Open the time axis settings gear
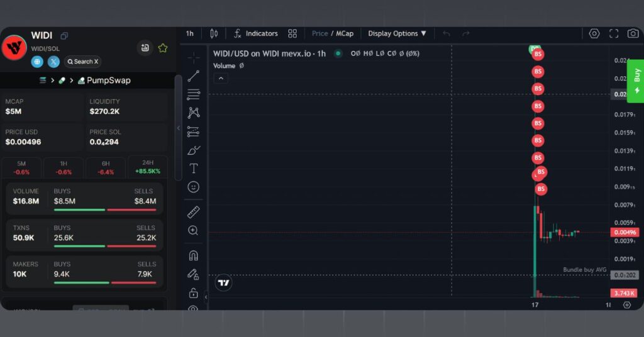 point(627,304)
